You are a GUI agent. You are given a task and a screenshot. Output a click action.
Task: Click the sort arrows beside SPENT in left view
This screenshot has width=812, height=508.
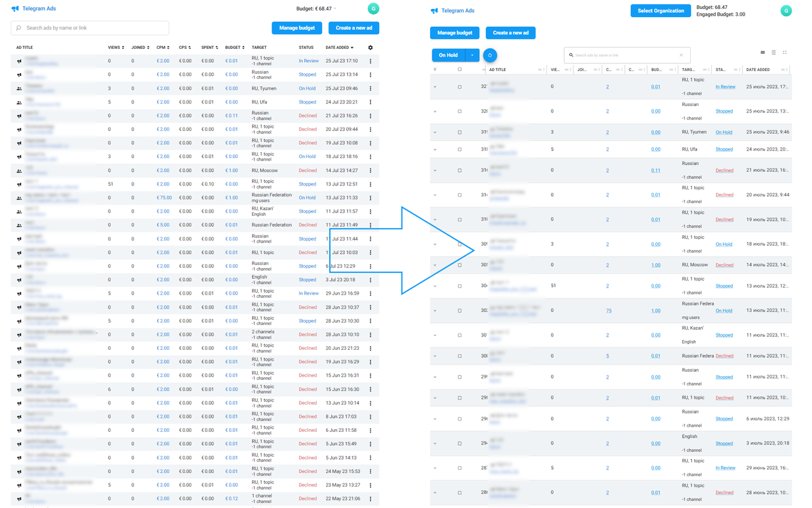coord(217,48)
